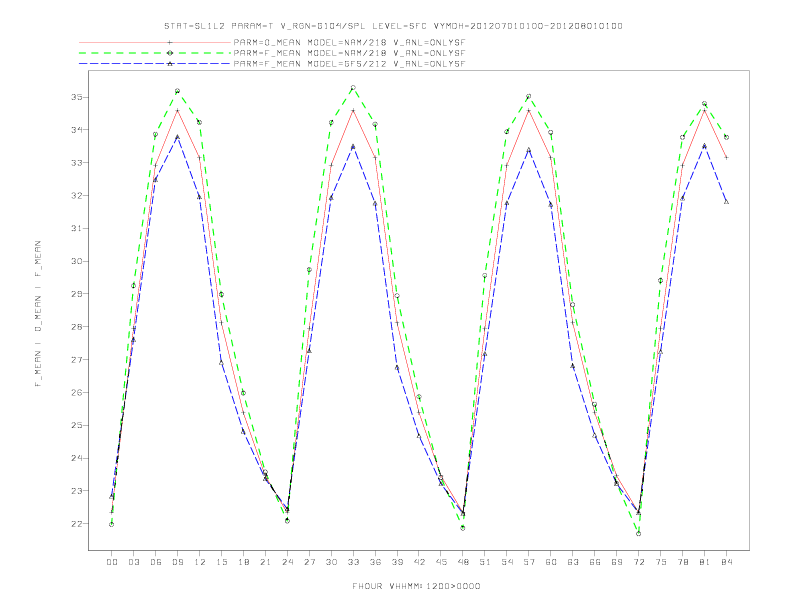Screen dimensions: 792x612
Task: Click y-axis tick label 30
Action: [77, 261]
